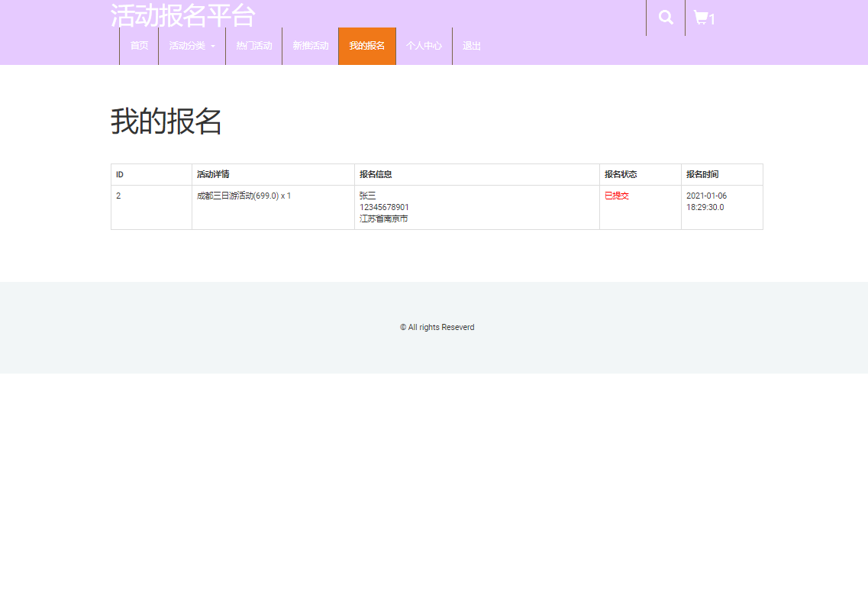Viewport: 868px width, 602px height.
Task: Open the 活动分类 chevron arrow
Action: click(212, 47)
